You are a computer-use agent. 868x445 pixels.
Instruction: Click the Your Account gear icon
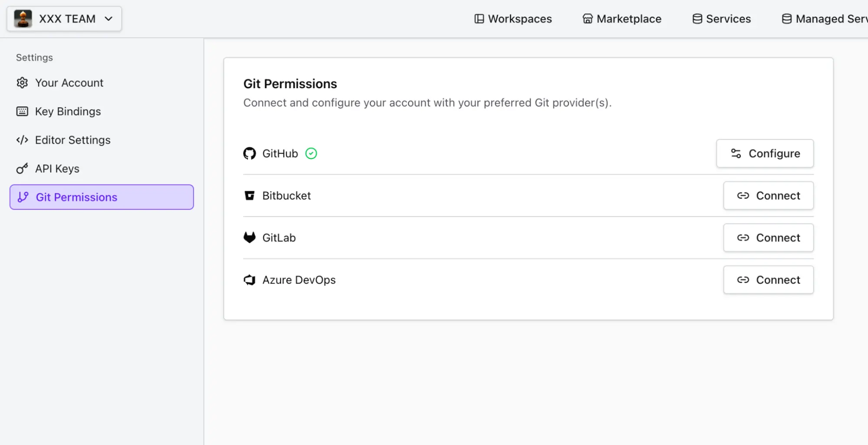pos(22,82)
